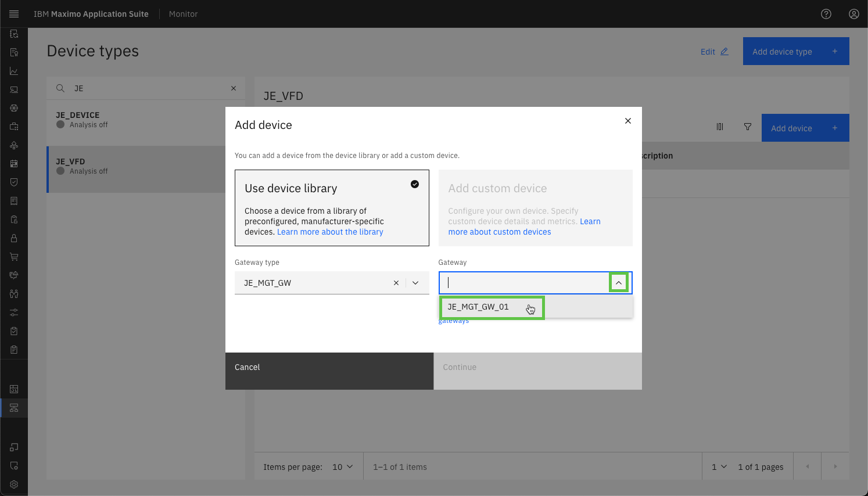Go to next page arrow
868x496 pixels.
[x=835, y=466]
